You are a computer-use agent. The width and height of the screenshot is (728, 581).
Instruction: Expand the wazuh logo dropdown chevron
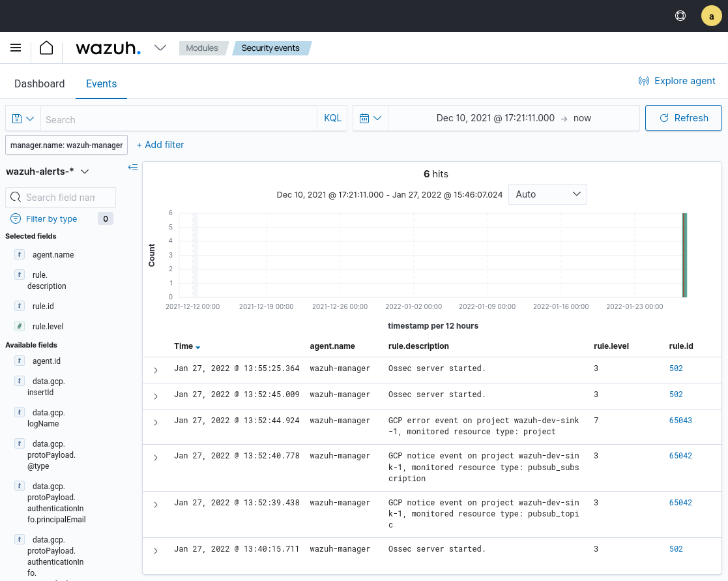160,48
